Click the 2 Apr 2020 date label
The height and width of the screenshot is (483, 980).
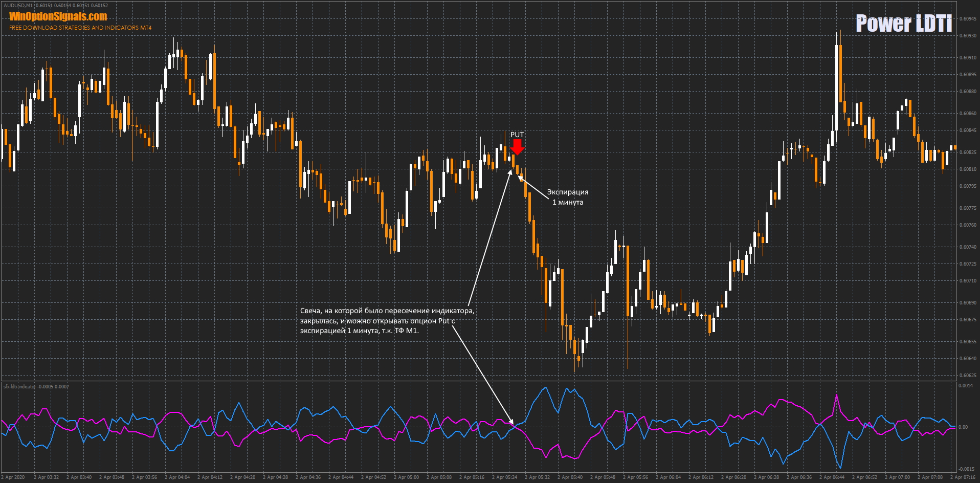[x=13, y=477]
